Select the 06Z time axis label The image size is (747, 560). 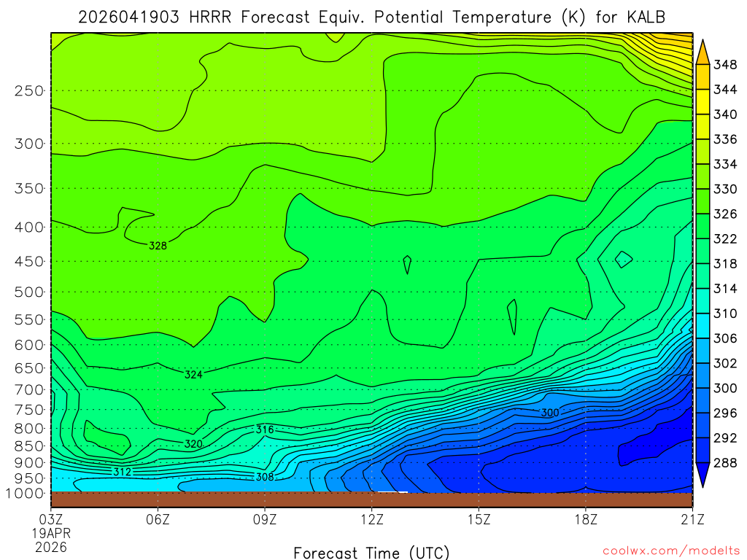click(x=158, y=519)
